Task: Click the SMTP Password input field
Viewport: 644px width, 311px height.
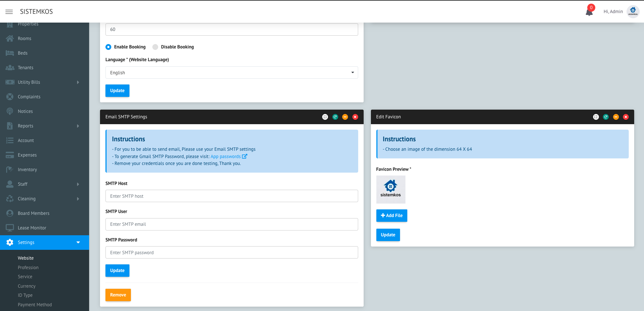Action: (x=232, y=252)
